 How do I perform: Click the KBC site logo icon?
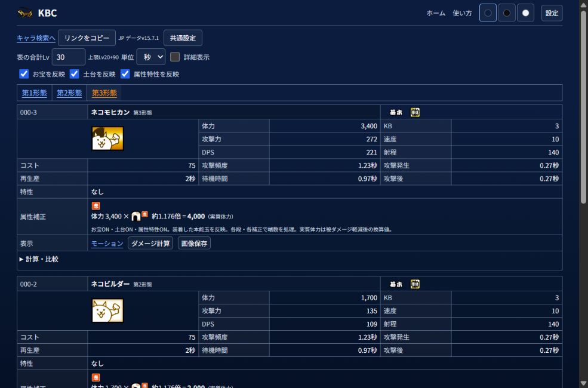24,13
